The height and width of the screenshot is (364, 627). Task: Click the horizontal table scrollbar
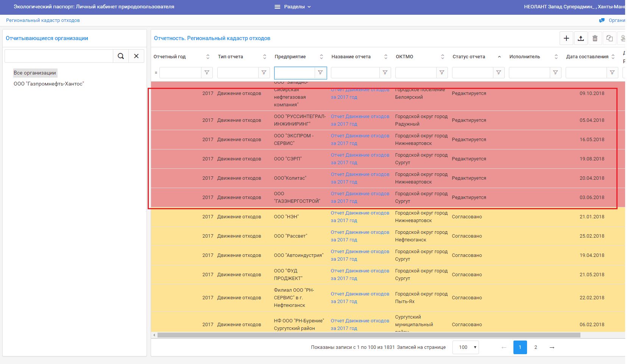369,335
